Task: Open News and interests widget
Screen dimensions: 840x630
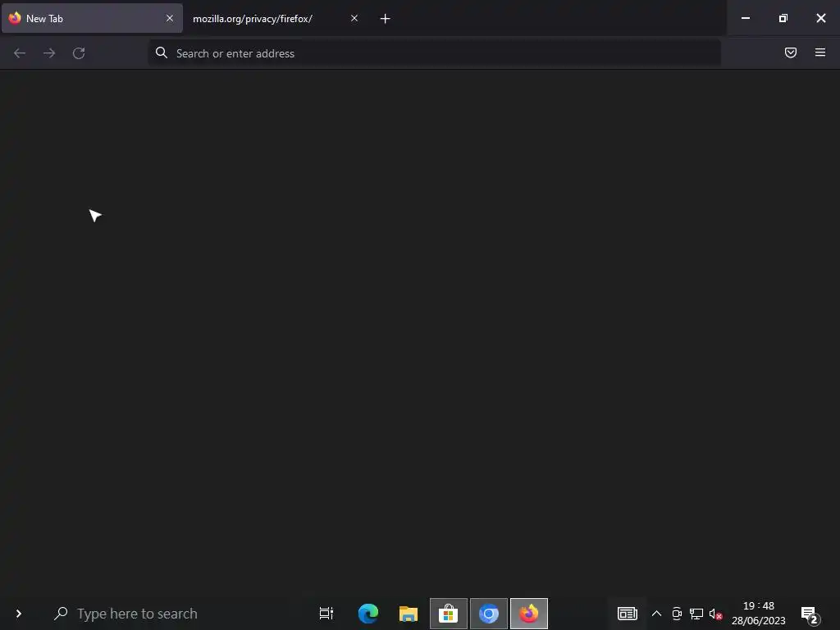Action: click(x=628, y=614)
